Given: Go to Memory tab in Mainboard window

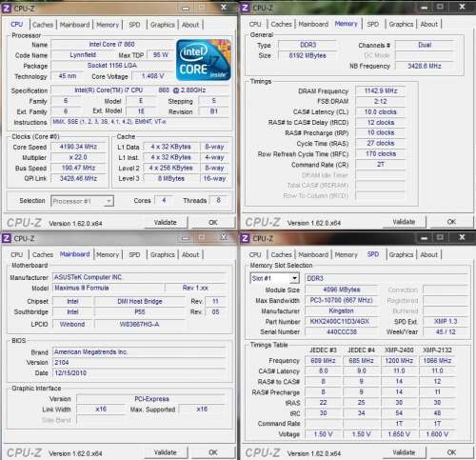Looking at the screenshot, I should click(x=108, y=254).
